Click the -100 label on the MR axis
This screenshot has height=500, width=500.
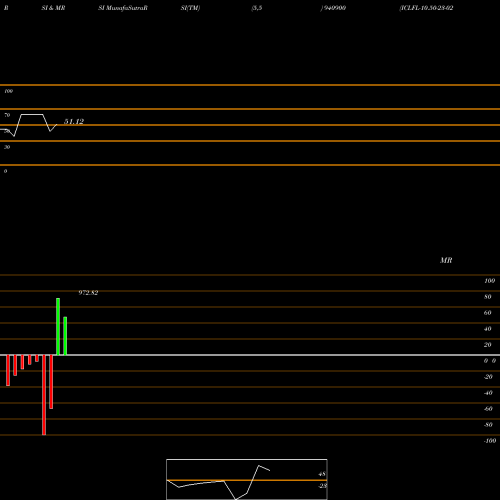(490, 441)
